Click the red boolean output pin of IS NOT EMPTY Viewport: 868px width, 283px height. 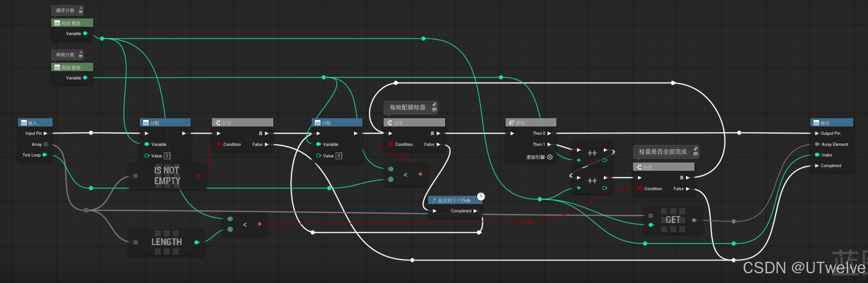pyautogui.click(x=198, y=176)
